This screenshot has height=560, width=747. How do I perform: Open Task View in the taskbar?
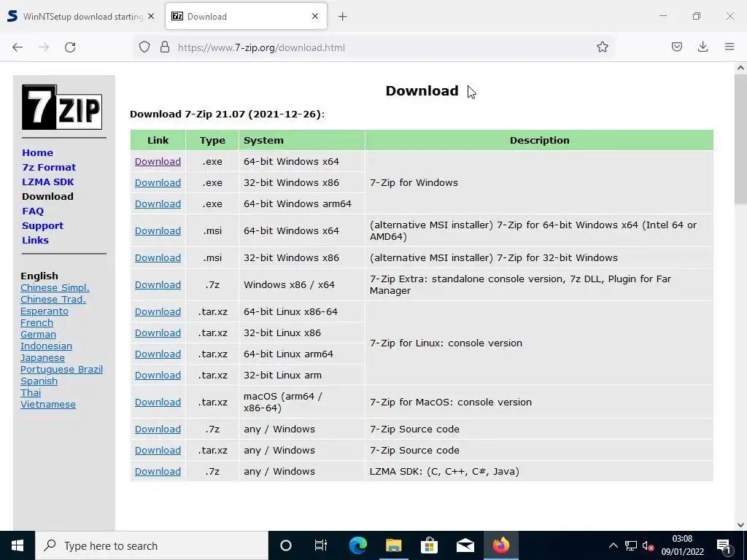click(321, 545)
